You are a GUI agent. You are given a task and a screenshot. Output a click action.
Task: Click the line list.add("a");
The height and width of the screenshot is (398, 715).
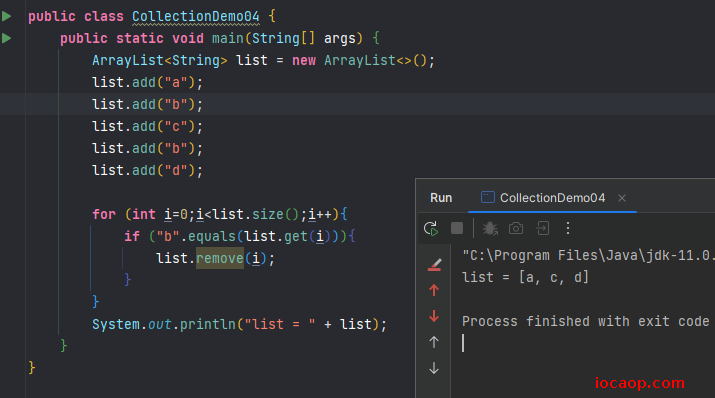click(147, 83)
